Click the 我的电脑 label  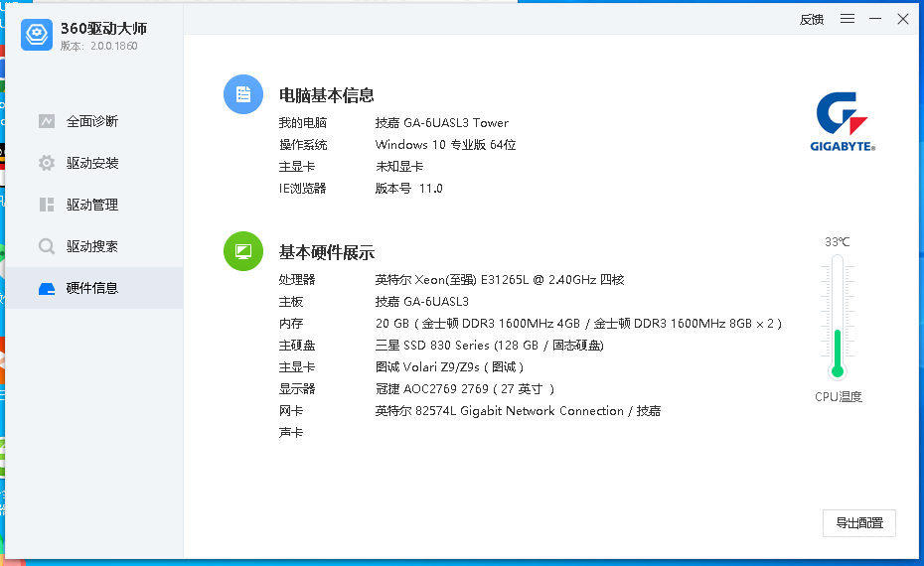coord(303,122)
